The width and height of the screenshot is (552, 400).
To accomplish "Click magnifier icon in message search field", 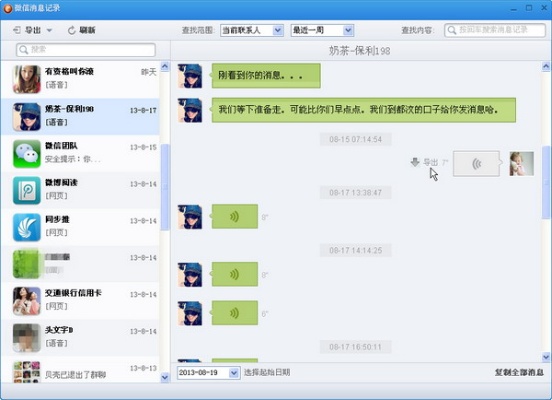I will [452, 30].
